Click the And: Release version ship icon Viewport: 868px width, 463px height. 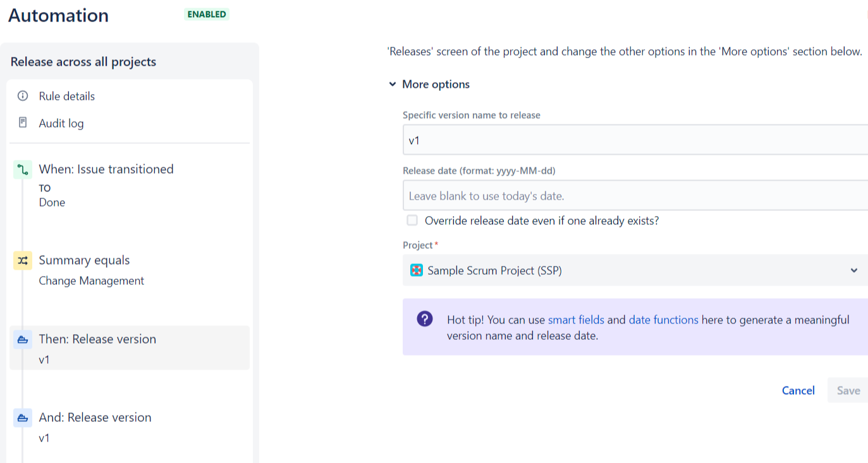(x=22, y=418)
